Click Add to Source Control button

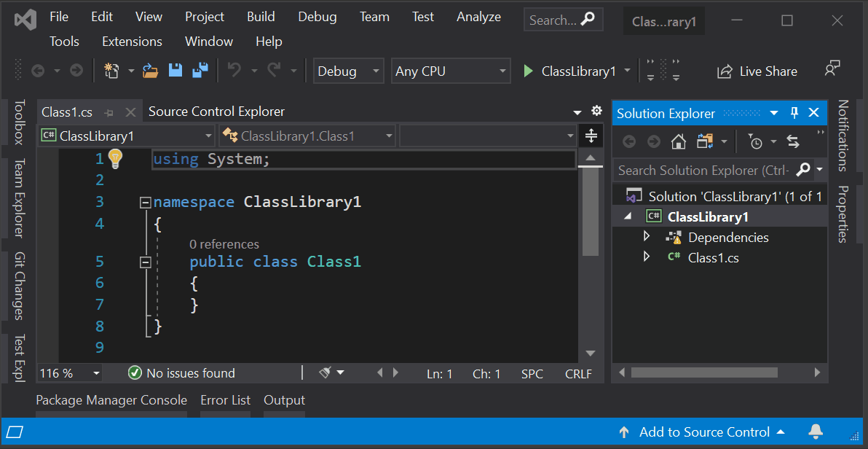(703, 432)
